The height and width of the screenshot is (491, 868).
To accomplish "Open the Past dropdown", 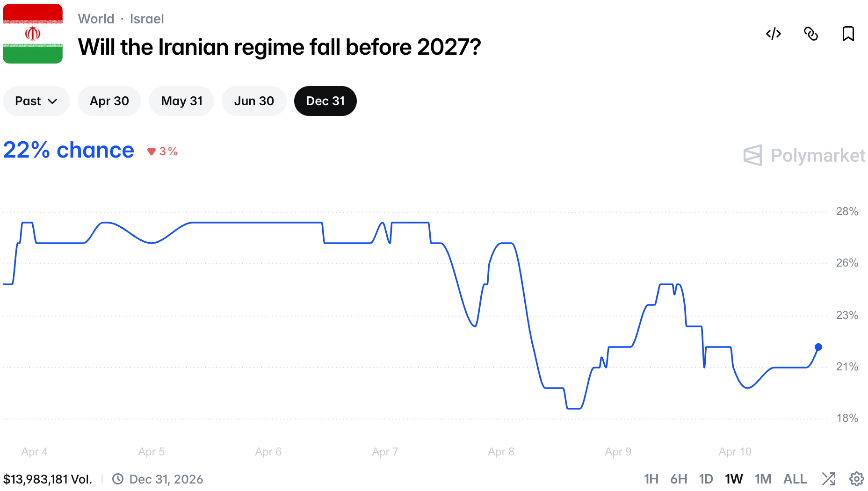I will coord(36,101).
